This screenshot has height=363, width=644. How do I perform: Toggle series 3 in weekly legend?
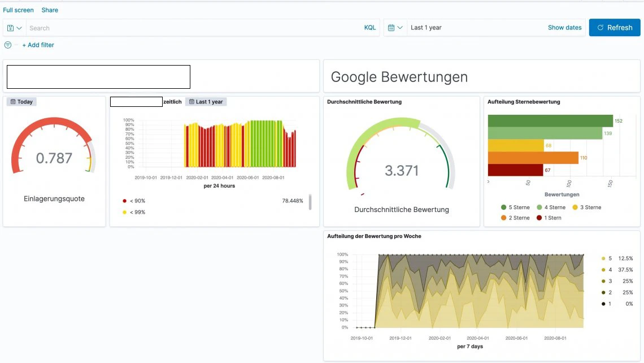607,281
